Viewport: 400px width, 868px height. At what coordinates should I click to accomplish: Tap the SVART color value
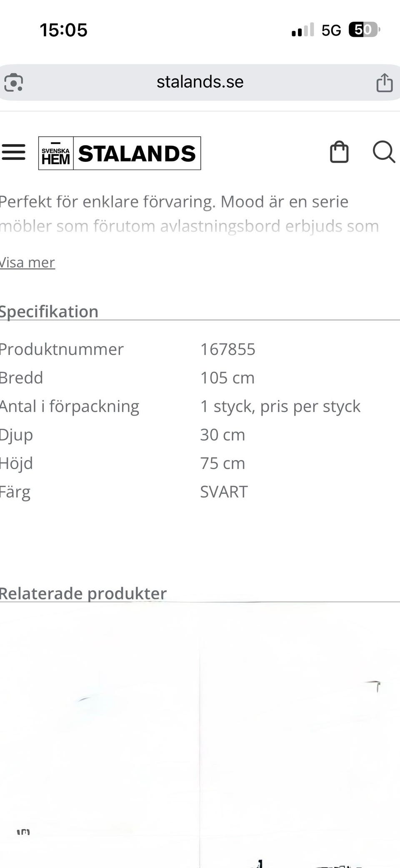click(224, 492)
